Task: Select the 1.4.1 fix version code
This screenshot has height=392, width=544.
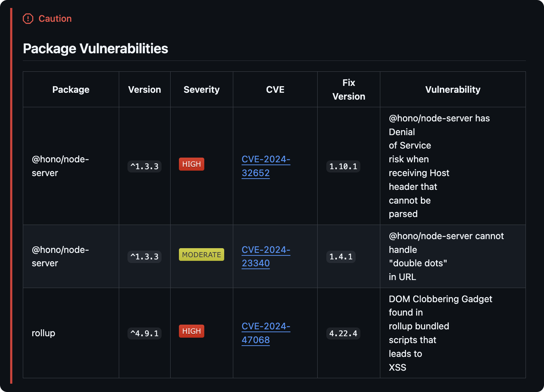Action: [x=341, y=257]
